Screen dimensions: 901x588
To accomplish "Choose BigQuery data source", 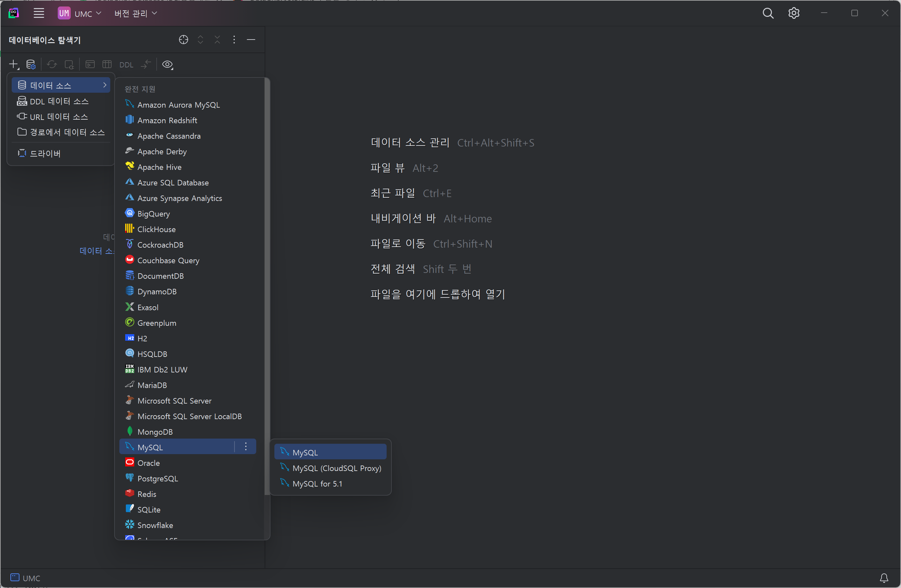I will tap(188, 213).
